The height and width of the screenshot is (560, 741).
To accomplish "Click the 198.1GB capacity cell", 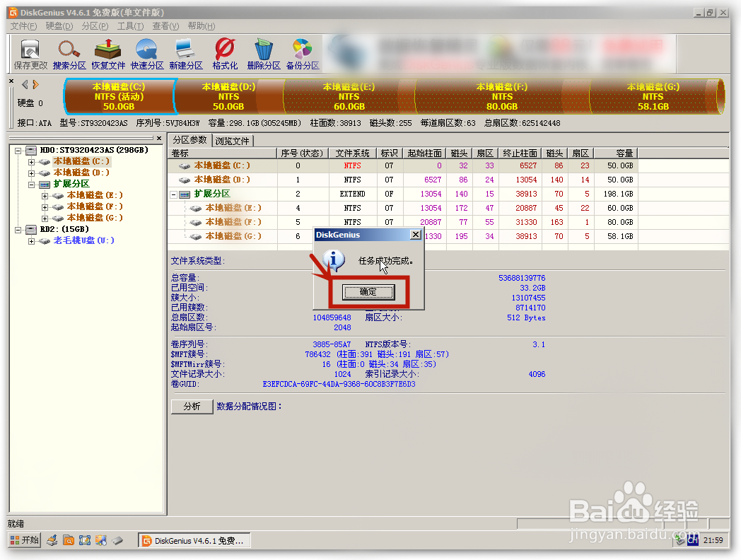I will (x=618, y=194).
